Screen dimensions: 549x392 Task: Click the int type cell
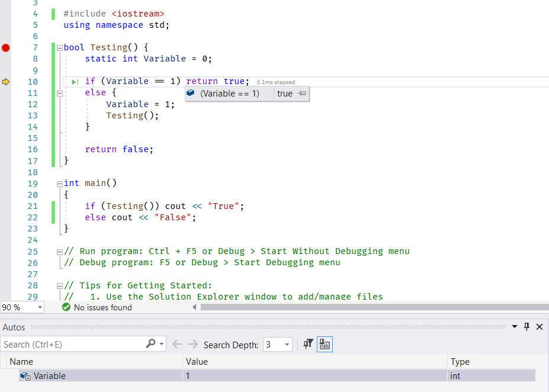pos(492,376)
